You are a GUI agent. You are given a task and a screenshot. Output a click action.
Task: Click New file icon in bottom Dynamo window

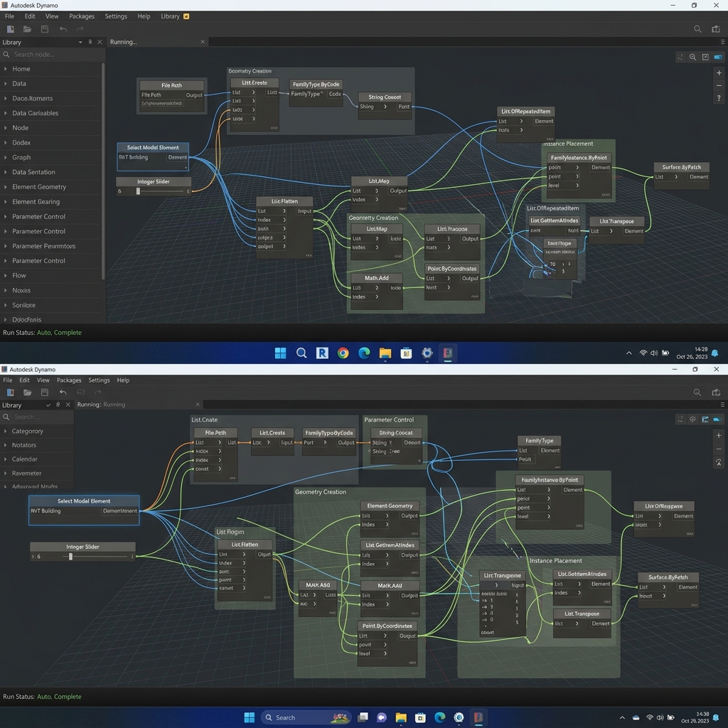click(10, 392)
